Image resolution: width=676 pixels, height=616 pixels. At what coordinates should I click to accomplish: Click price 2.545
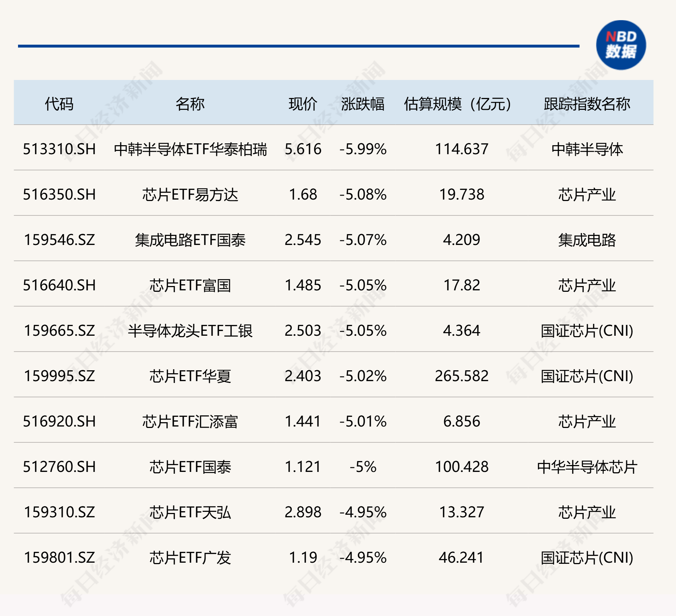pyautogui.click(x=303, y=240)
